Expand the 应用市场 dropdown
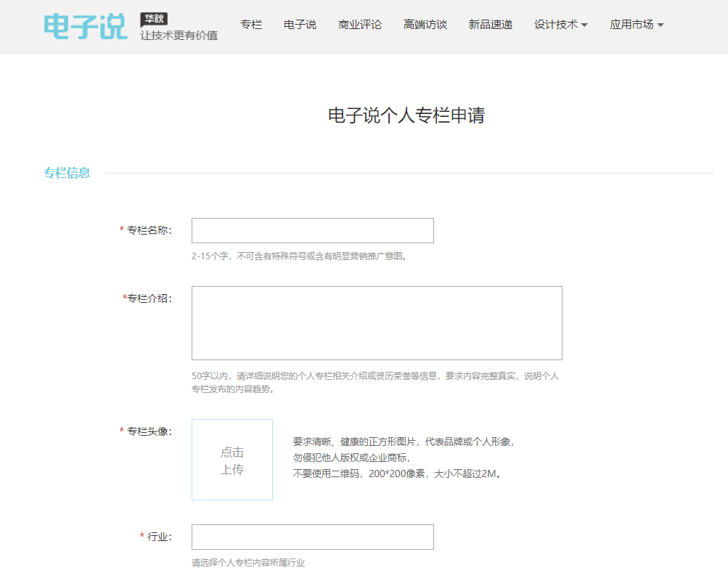Screen dimensions: 728x573 [637, 24]
